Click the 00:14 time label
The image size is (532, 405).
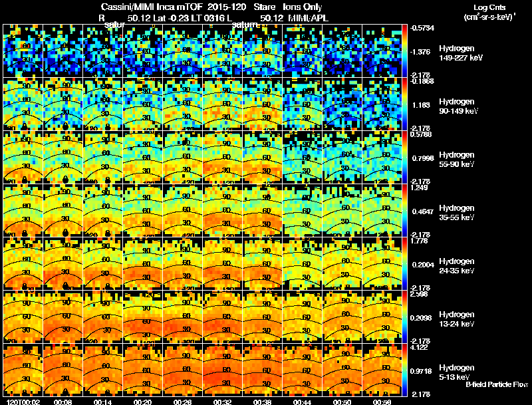point(103,402)
